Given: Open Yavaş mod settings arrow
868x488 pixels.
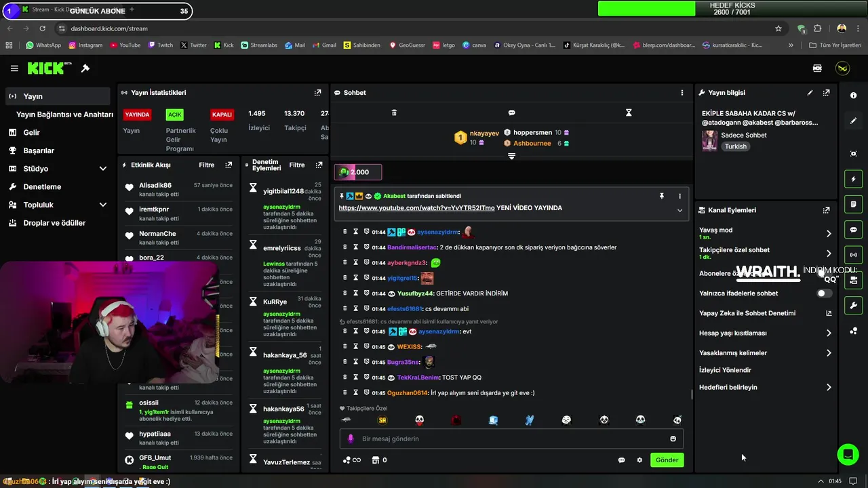Looking at the screenshot, I should (829, 234).
